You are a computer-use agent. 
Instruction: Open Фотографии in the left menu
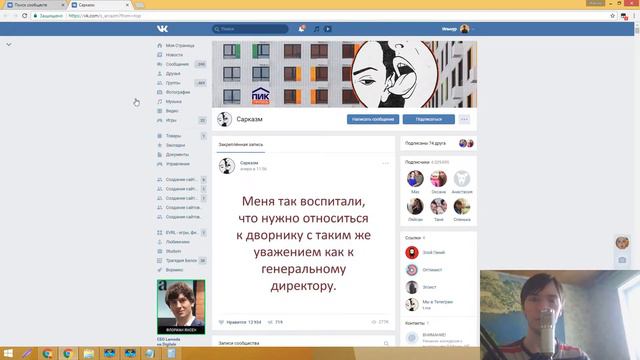click(x=178, y=92)
